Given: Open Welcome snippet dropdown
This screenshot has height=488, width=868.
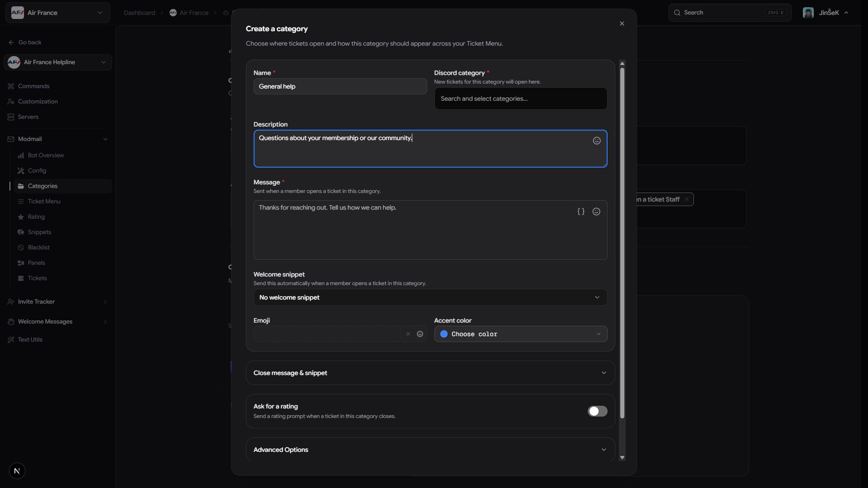Looking at the screenshot, I should tap(430, 297).
